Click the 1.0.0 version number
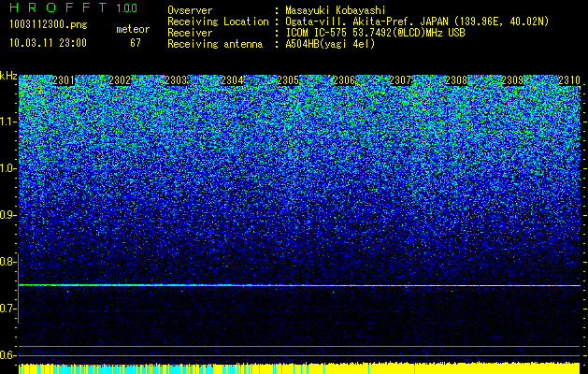 click(x=127, y=8)
